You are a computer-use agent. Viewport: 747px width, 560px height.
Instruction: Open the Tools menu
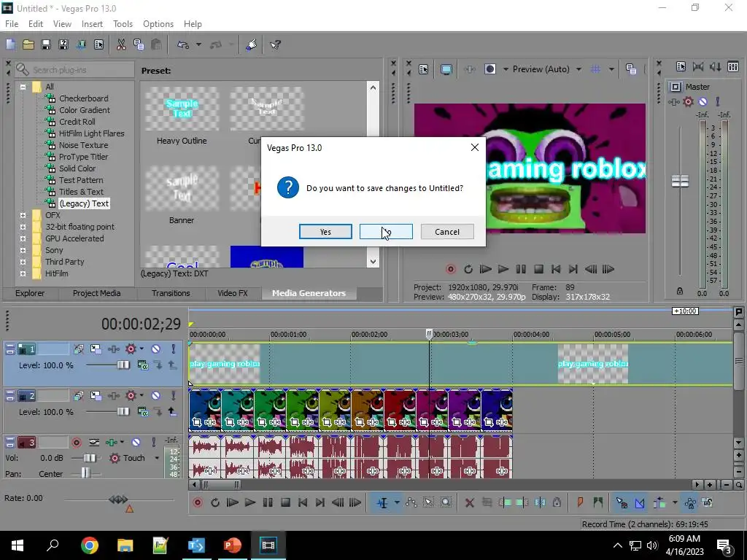tap(123, 24)
